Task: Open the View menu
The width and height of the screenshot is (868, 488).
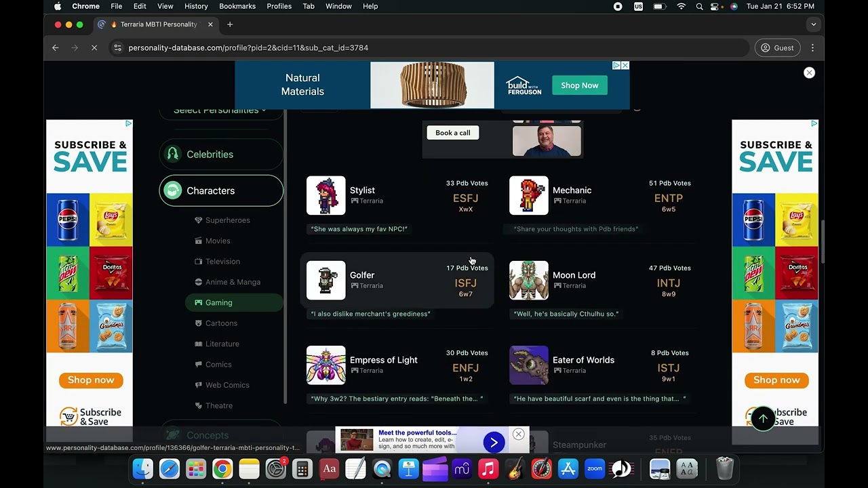Action: (x=165, y=6)
